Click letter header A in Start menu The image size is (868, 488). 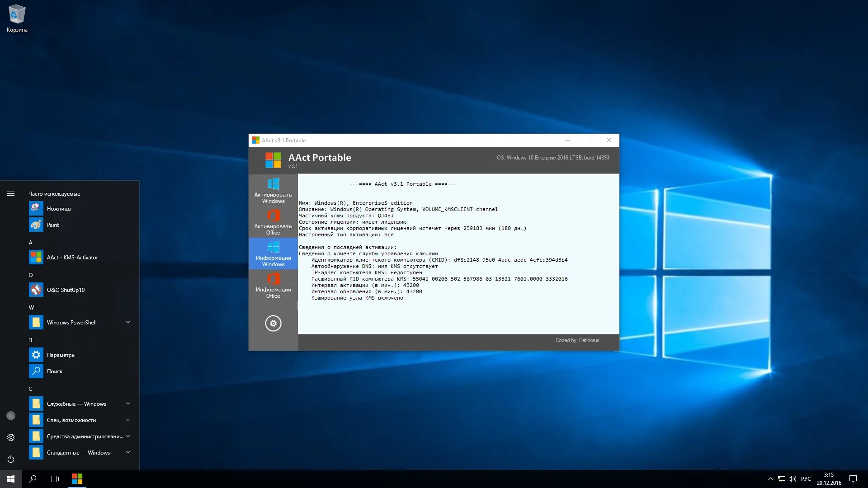31,243
